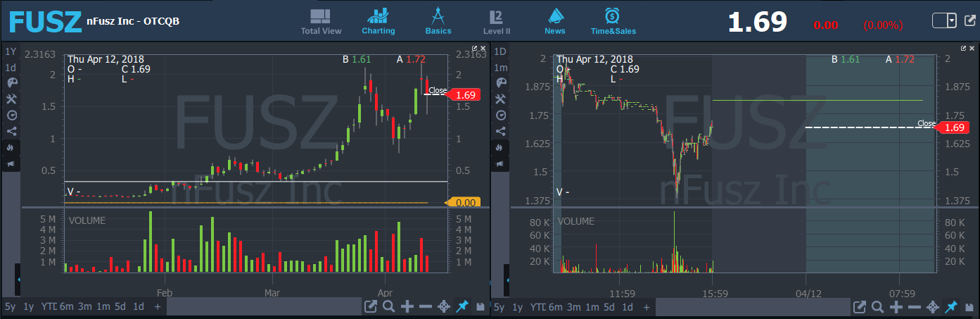Viewport: 980px width, 319px height.
Task: Click right chart's share icon
Action: (x=501, y=131)
